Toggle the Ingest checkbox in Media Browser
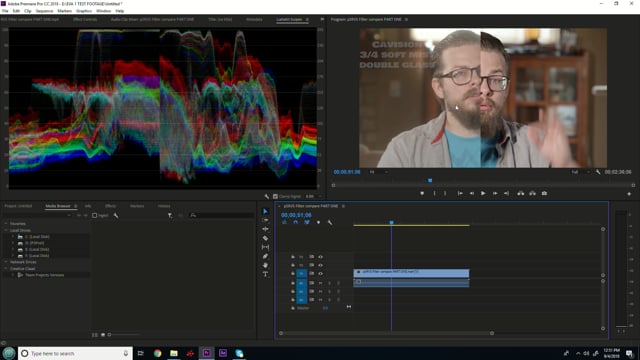640x360 pixels. [95, 216]
